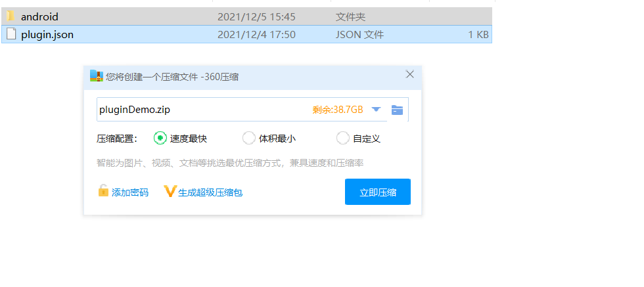Open the browse folder icon beside the filename
This screenshot has height=287, width=644.
pyautogui.click(x=397, y=110)
